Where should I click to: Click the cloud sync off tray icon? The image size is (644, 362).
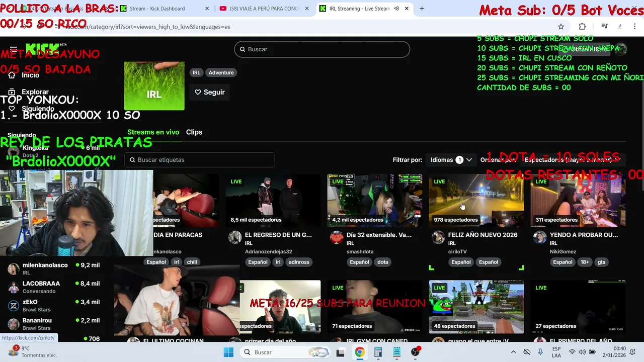click(x=527, y=352)
